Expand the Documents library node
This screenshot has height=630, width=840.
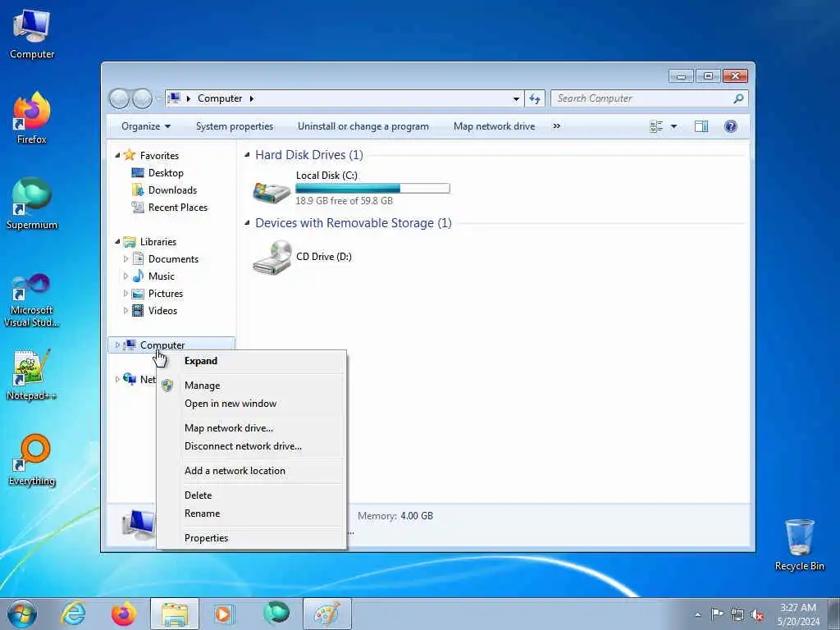[126, 259]
